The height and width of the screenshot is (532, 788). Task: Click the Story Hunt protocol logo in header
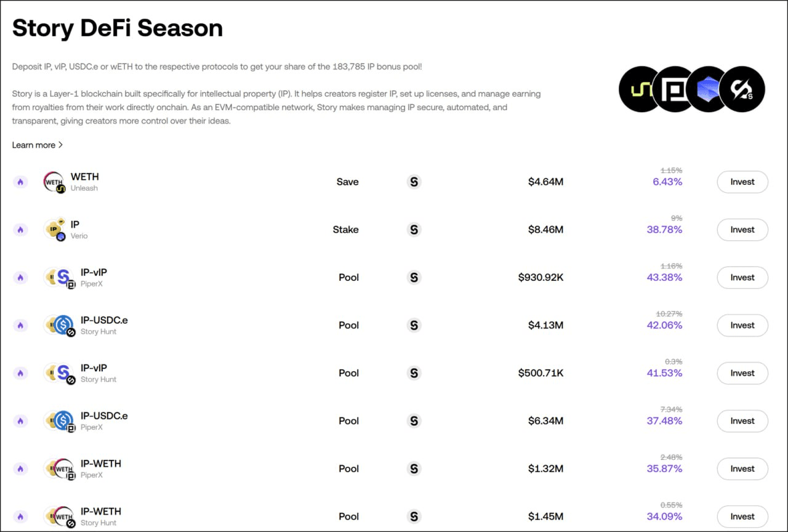tap(742, 89)
